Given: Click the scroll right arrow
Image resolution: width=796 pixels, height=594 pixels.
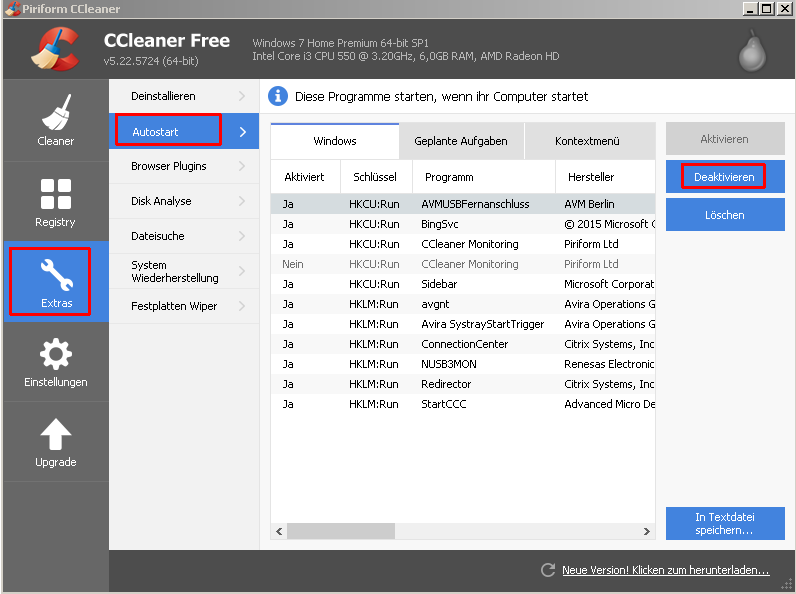Looking at the screenshot, I should coord(646,532).
